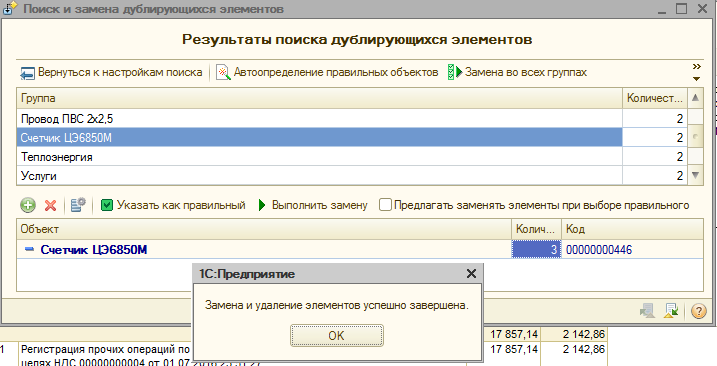
Task: Click the Группа column header
Action: point(319,98)
